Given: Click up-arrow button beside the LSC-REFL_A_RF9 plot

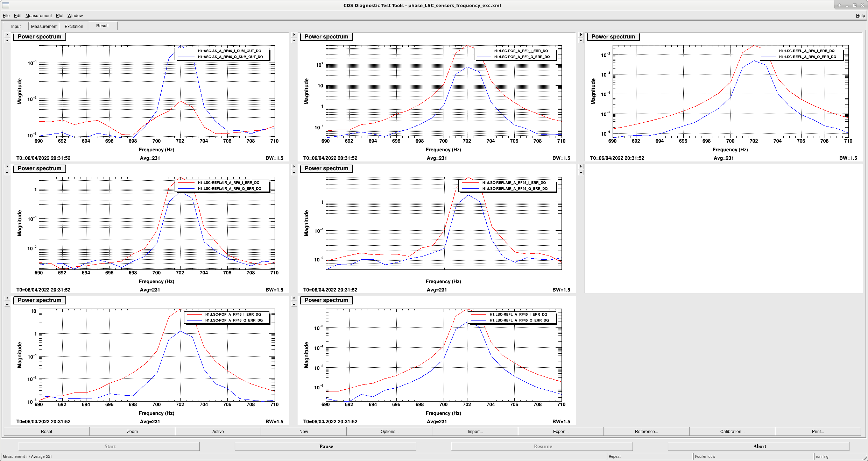Looking at the screenshot, I should pos(581,41).
